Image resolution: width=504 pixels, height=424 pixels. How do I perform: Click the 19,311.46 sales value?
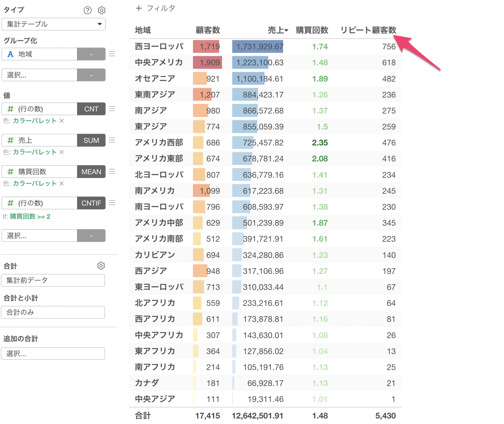266,399
